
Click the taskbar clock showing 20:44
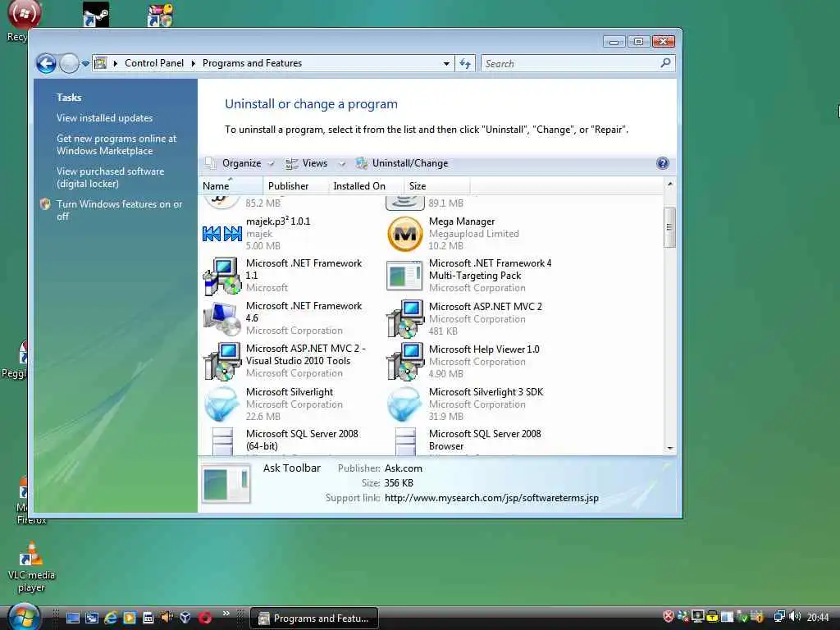(818, 618)
